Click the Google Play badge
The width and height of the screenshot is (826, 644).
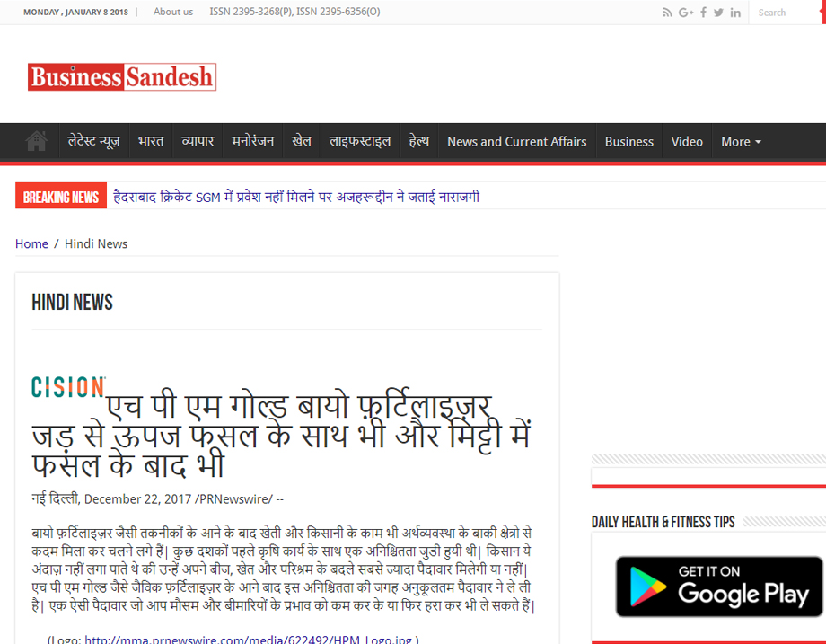click(719, 586)
